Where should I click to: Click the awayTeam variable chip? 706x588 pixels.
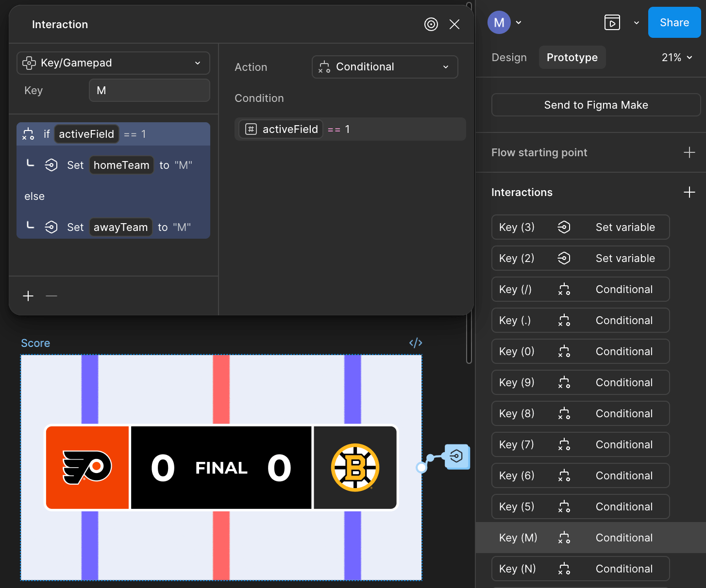coord(121,227)
